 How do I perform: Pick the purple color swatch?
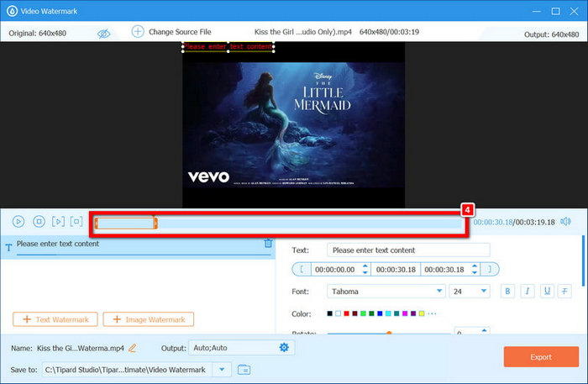click(413, 313)
